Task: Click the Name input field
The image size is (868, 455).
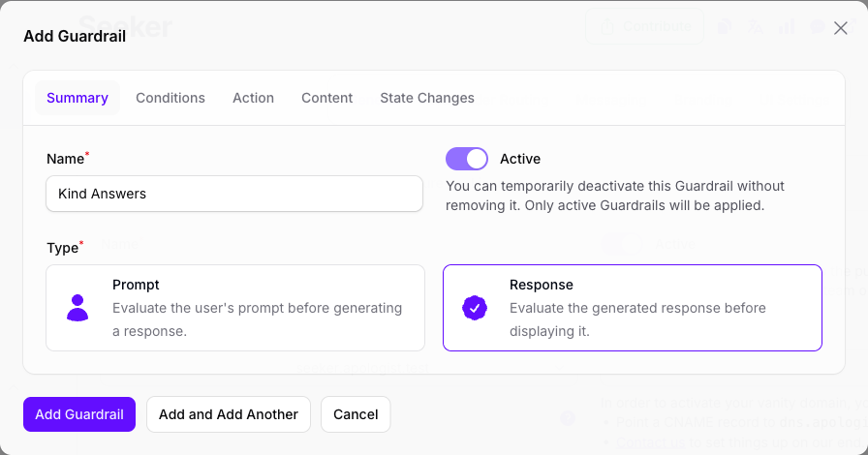Action: click(234, 194)
